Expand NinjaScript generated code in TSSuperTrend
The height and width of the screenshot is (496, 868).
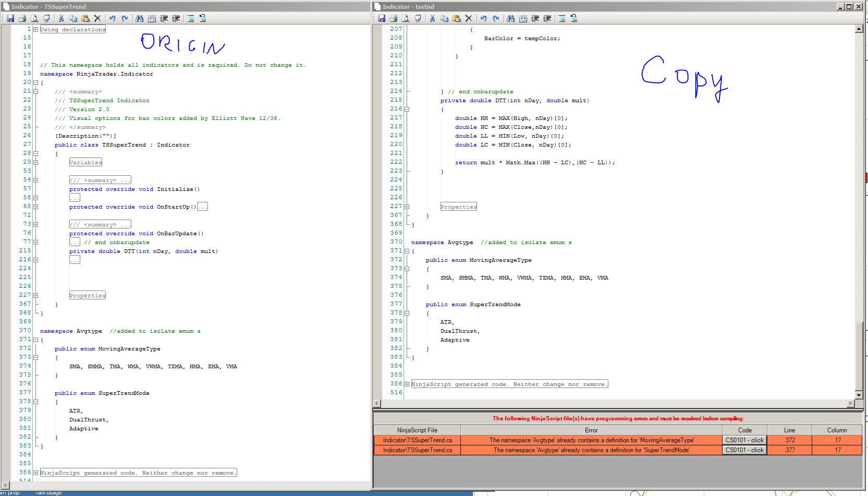(35, 473)
